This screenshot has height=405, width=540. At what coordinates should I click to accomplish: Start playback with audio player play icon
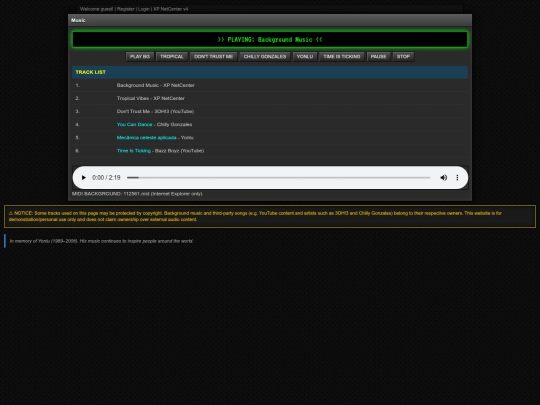click(x=83, y=178)
